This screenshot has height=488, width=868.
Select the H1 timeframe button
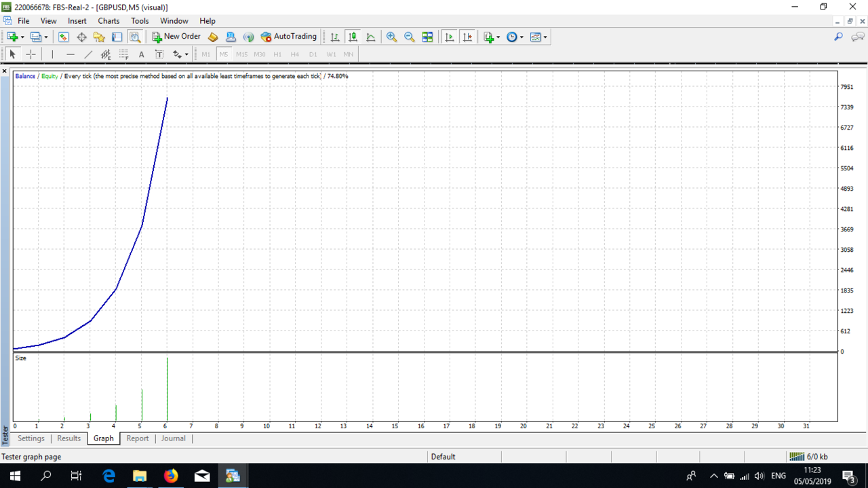pos(277,54)
